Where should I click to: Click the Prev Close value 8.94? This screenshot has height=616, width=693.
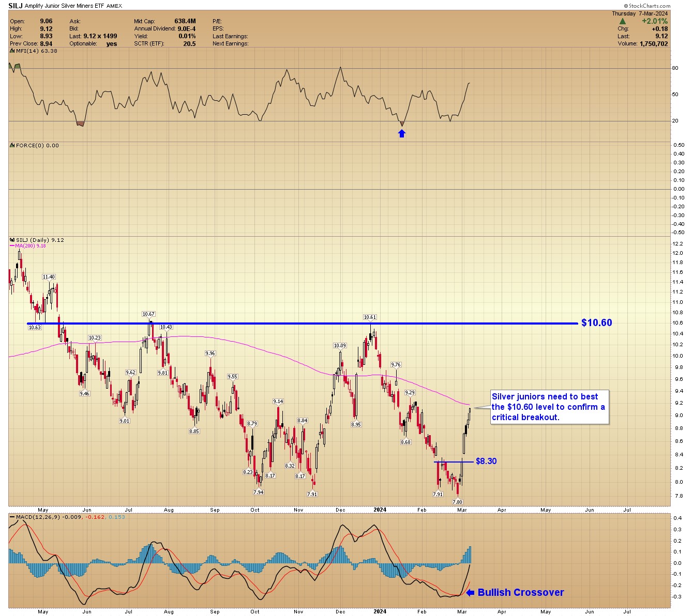pyautogui.click(x=46, y=44)
